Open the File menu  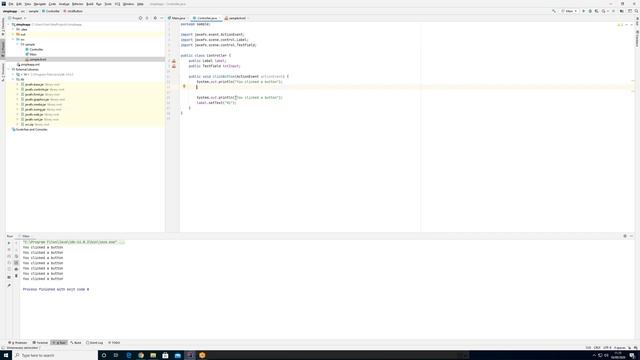(11, 4)
